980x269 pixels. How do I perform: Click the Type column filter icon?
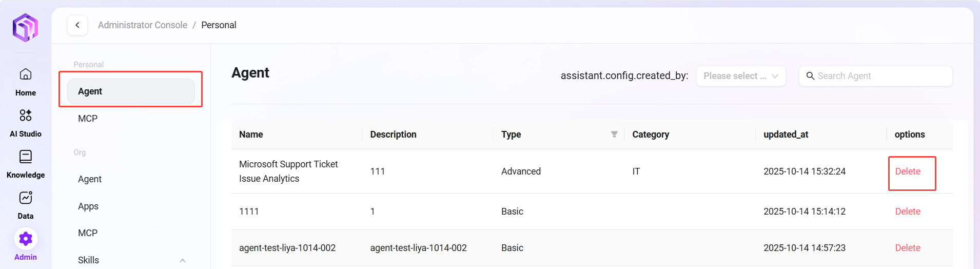coord(614,134)
